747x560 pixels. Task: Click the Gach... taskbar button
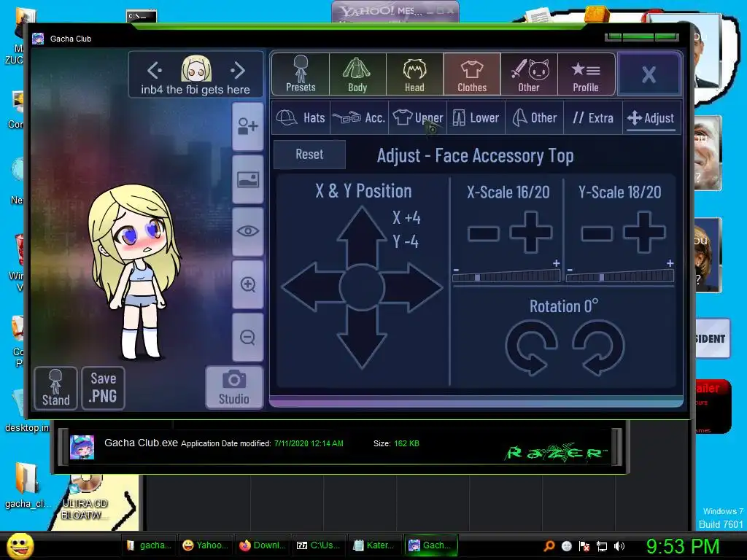[x=432, y=545]
